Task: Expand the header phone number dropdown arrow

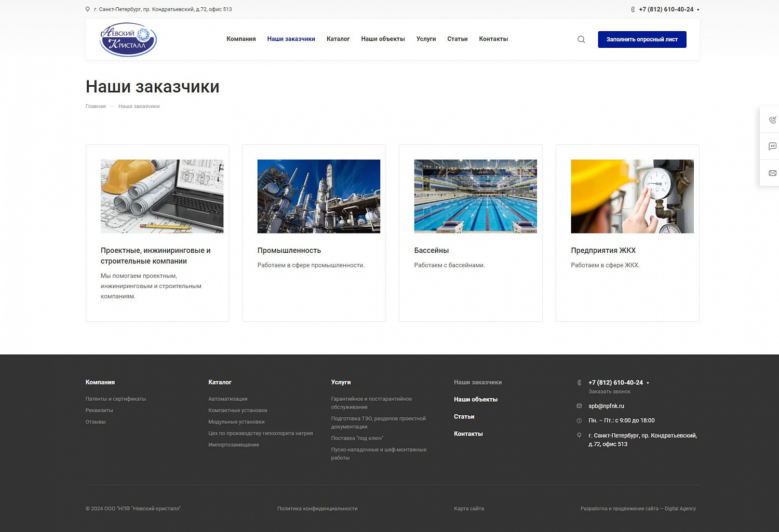Action: tap(698, 10)
